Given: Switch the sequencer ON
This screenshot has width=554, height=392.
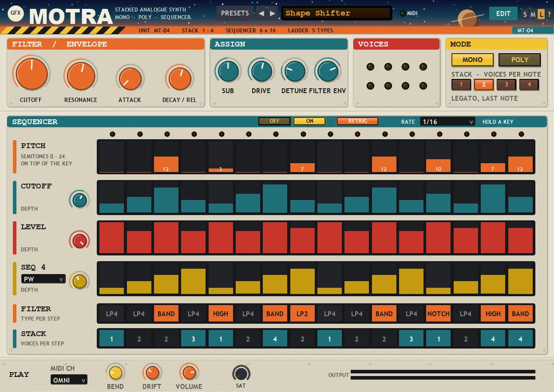Looking at the screenshot, I should point(309,121).
